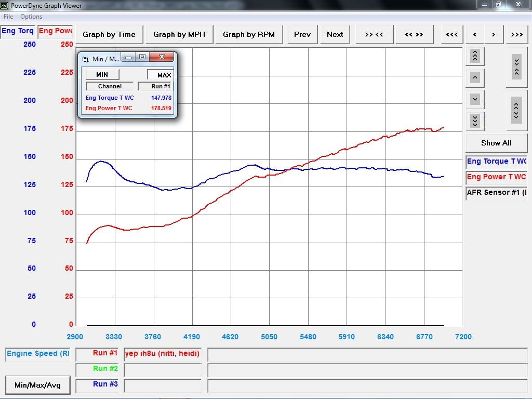This screenshot has width=532, height=399.
Task: Toggle the Eng Torque T WC channel
Action: 496,162
